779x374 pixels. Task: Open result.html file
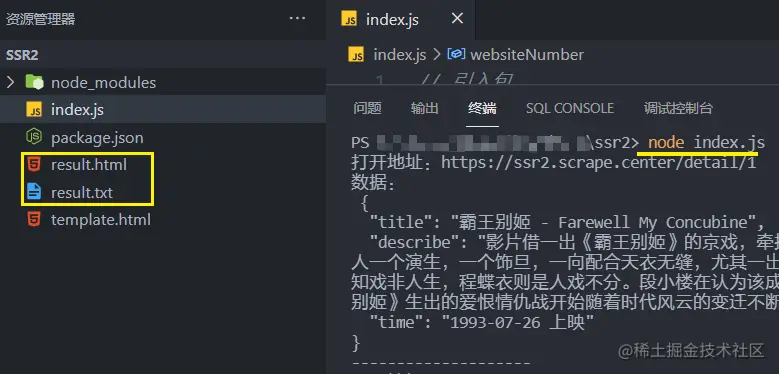click(x=88, y=165)
